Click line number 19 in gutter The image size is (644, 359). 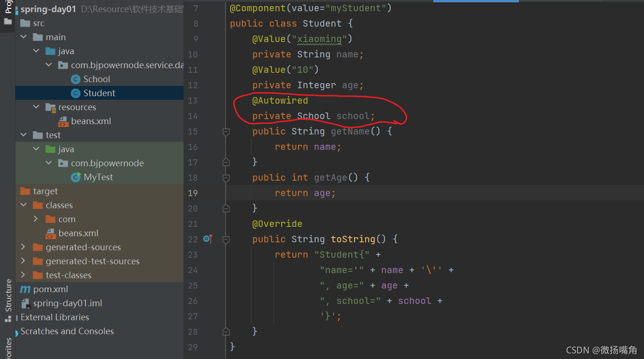point(193,193)
